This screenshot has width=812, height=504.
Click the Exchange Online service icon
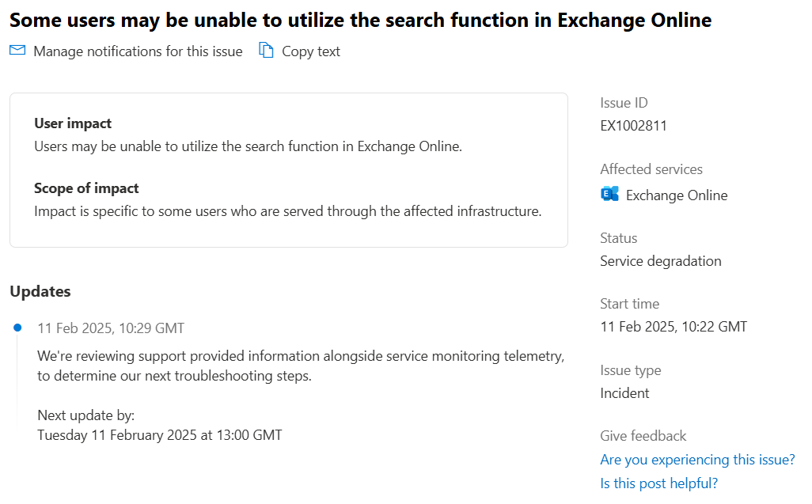[x=609, y=194]
